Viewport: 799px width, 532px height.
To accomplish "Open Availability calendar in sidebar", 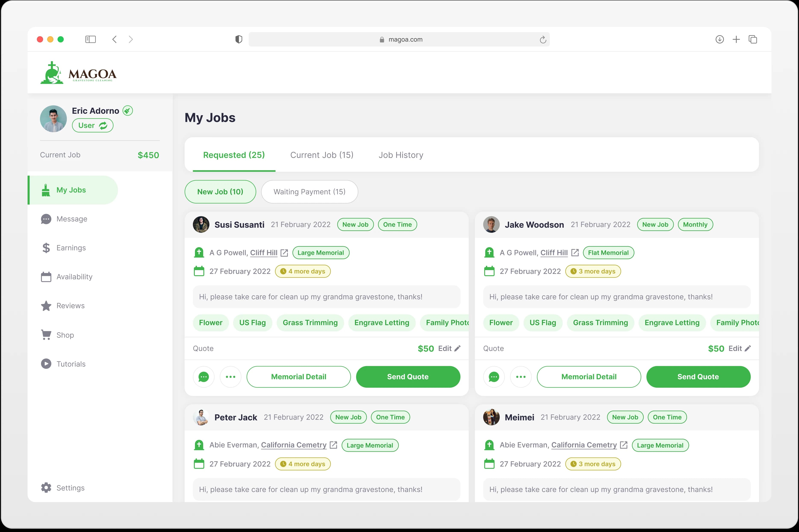I will coord(74,277).
